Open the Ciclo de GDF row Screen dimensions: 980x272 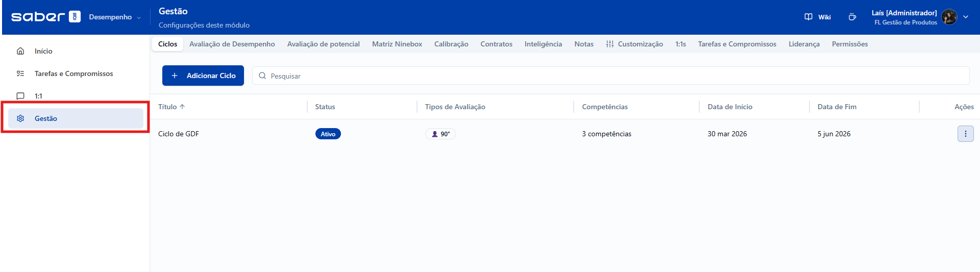click(x=179, y=134)
